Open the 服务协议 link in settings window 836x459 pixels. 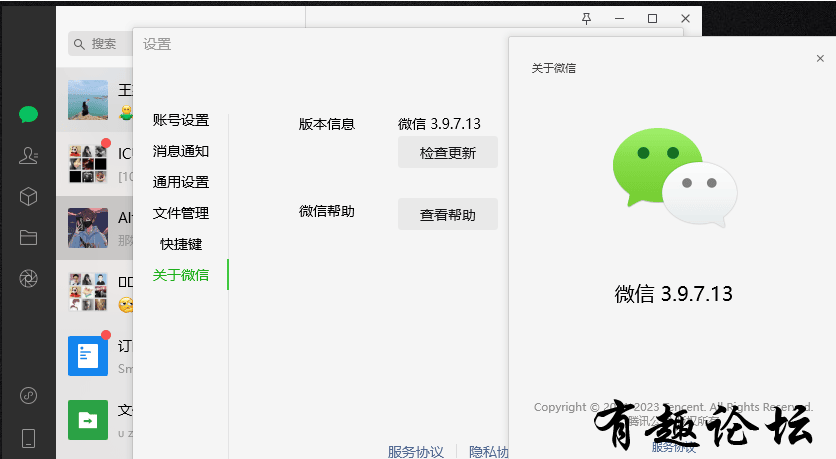[415, 452]
